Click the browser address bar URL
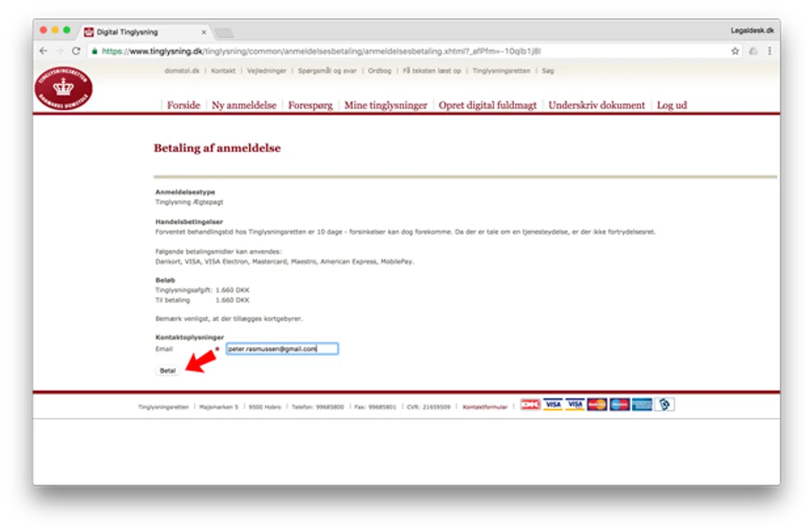 [321, 52]
